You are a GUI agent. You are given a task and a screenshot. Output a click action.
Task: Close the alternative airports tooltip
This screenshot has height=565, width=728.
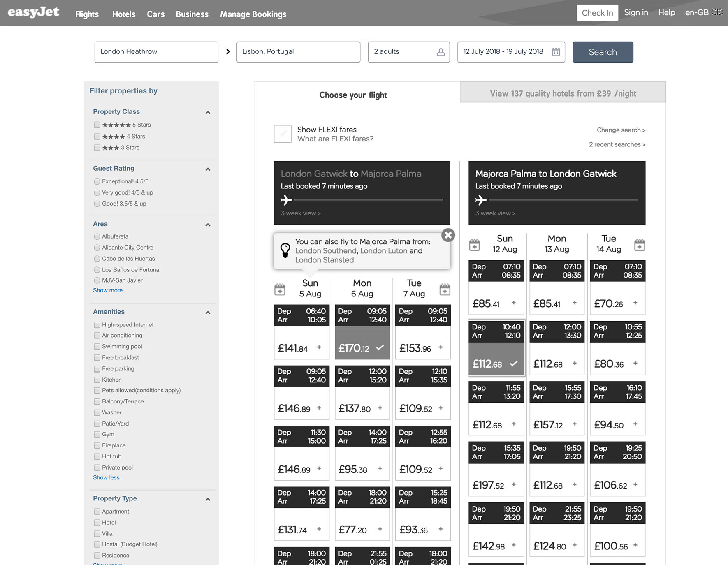coord(448,235)
